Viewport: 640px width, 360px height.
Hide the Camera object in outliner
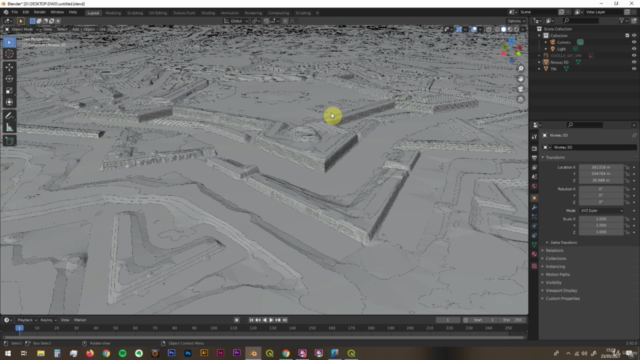[x=634, y=42]
